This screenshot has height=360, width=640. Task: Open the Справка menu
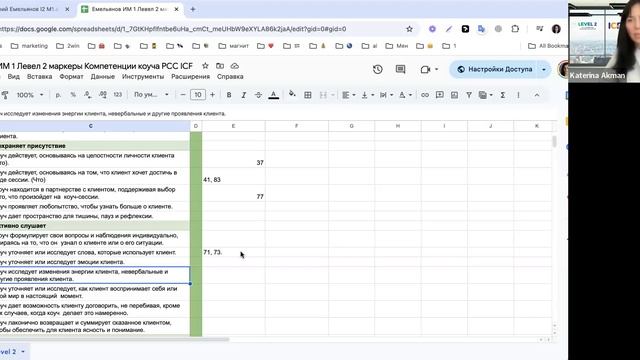(230, 76)
